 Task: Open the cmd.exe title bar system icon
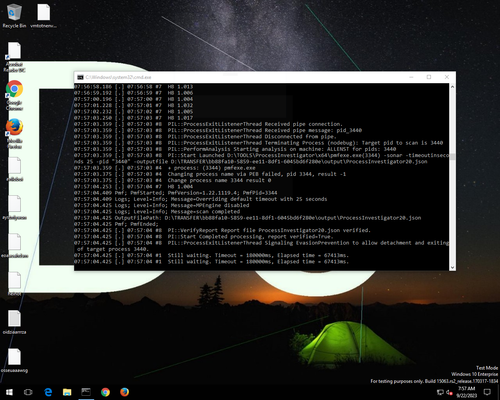click(x=80, y=77)
